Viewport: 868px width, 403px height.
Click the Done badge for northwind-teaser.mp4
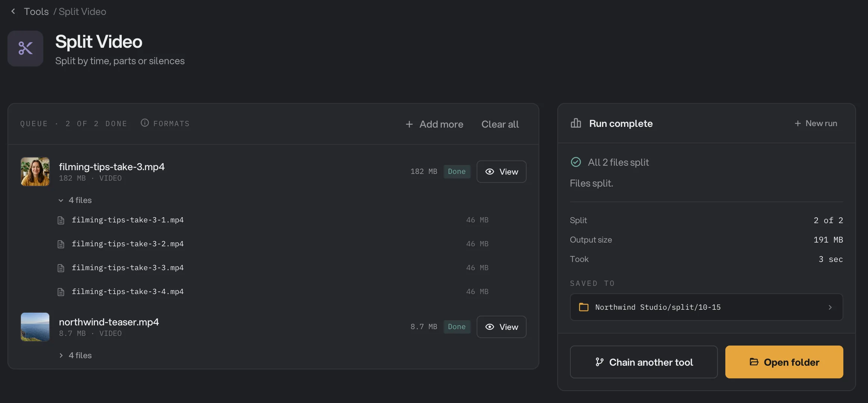point(457,327)
